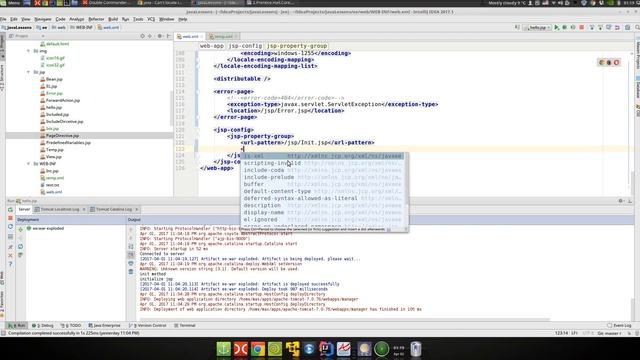Screen dimensions: 640x360
Task: Open the trash icon in the dock
Action: pos(416,349)
